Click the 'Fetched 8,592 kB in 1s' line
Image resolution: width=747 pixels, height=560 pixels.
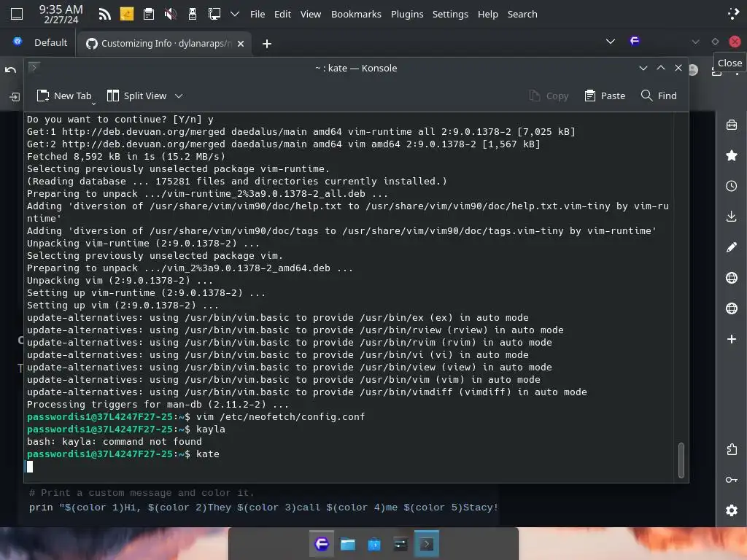[125, 156]
